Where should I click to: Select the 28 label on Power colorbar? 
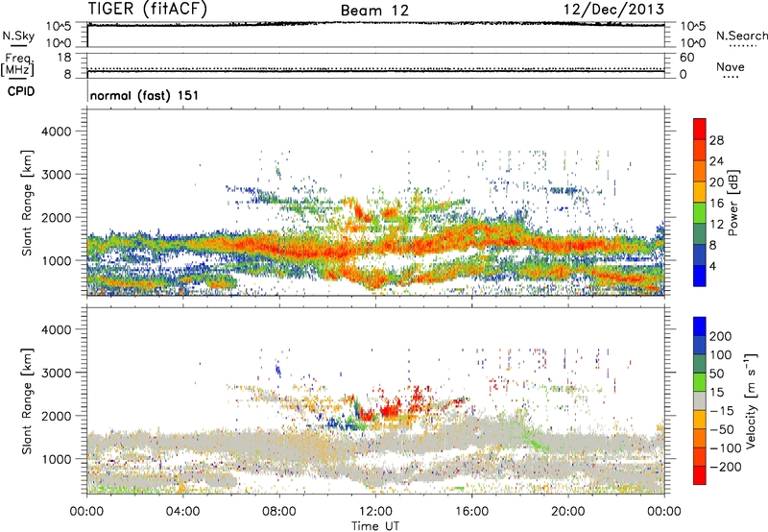[716, 140]
